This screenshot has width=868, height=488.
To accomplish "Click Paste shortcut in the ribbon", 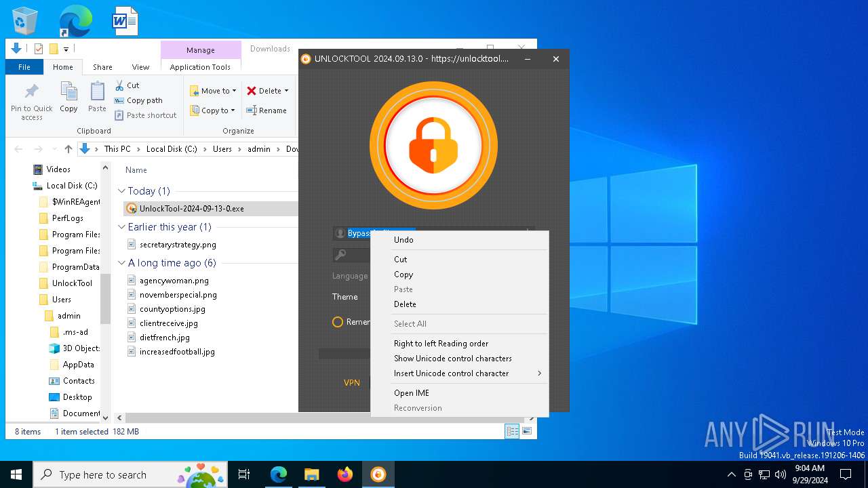I will pos(145,115).
